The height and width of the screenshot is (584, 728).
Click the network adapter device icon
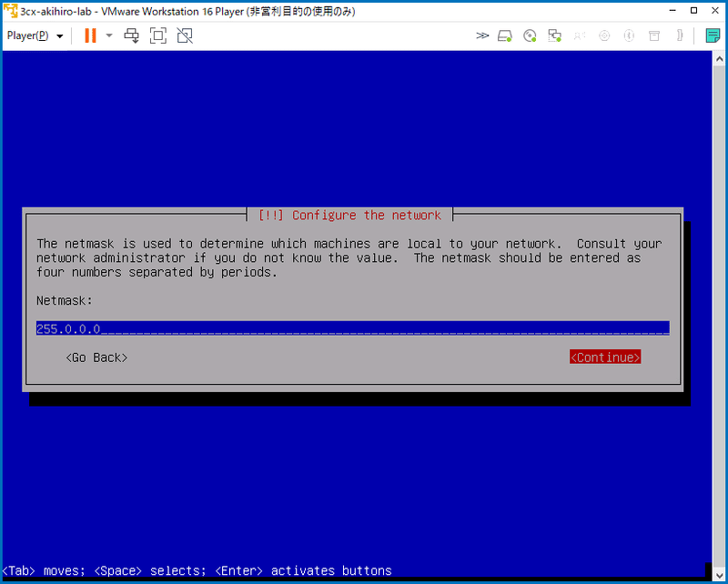[x=554, y=35]
